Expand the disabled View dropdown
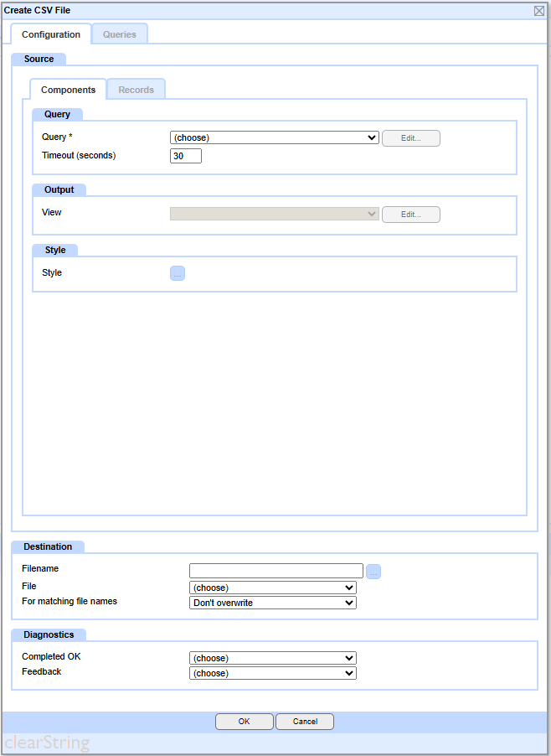Image resolution: width=551 pixels, height=756 pixels. click(x=274, y=215)
